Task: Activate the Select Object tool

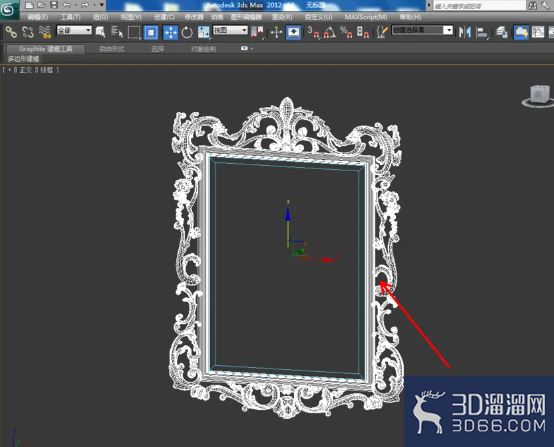Action: [x=100, y=32]
